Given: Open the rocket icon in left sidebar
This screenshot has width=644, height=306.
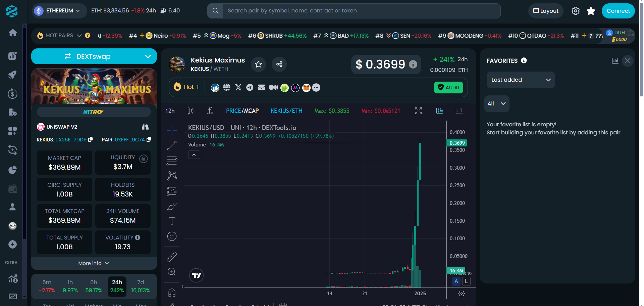Looking at the screenshot, I should 13,75.
